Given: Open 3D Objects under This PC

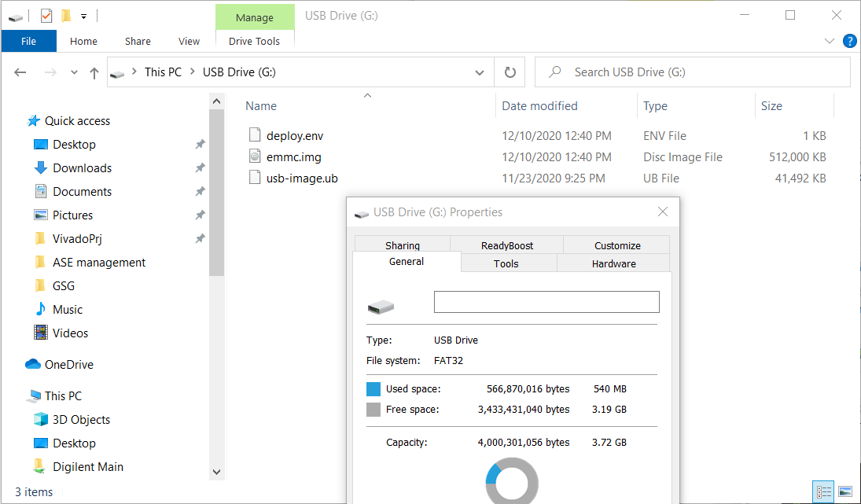Looking at the screenshot, I should click(81, 419).
